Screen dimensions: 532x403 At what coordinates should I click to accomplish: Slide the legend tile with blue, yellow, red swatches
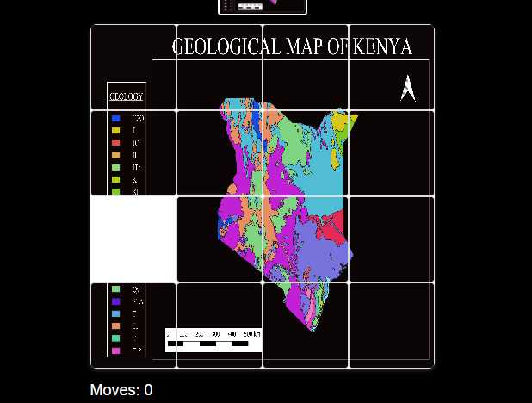pyautogui.click(x=133, y=153)
